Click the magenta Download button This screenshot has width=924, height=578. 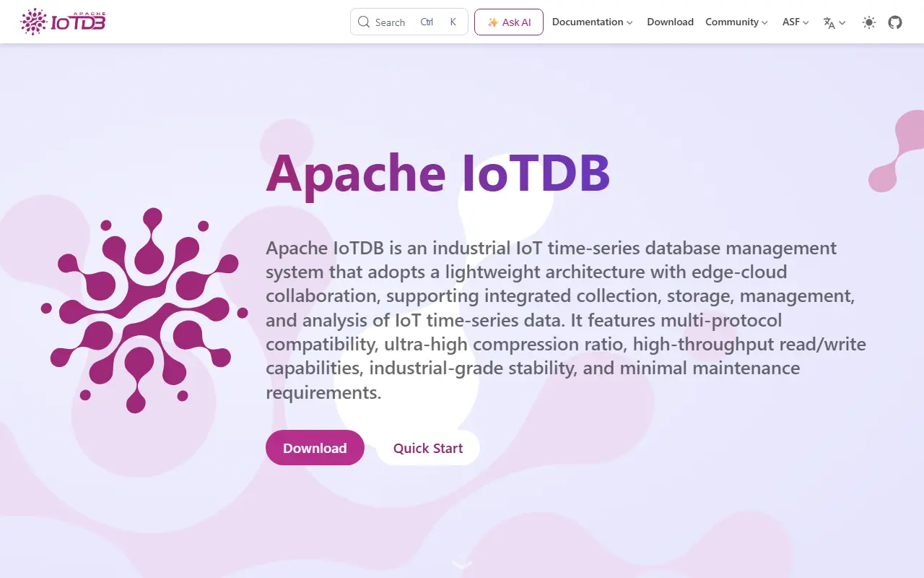click(315, 448)
